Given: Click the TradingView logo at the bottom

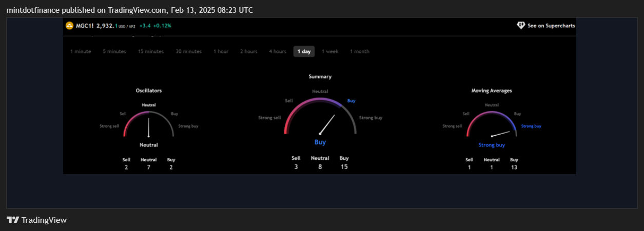Looking at the screenshot, I should click(36, 220).
